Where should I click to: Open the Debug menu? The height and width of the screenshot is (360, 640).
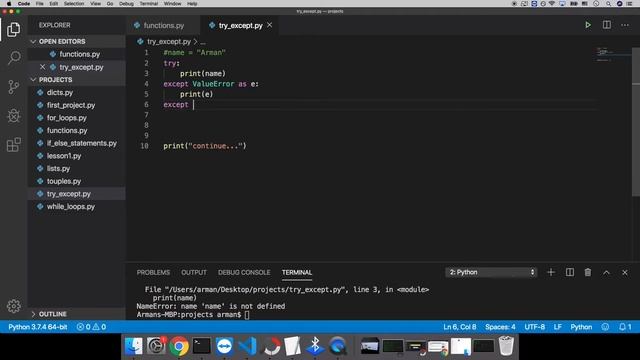point(126,4)
